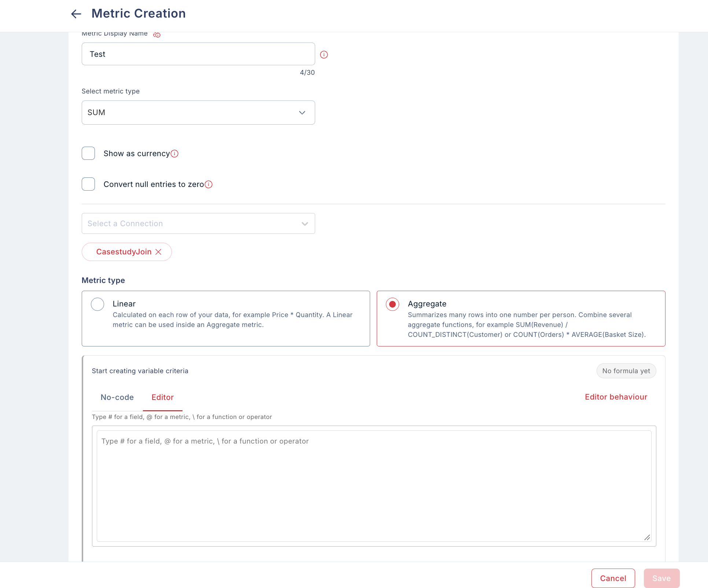
Task: Click the Save button
Action: pos(661,578)
